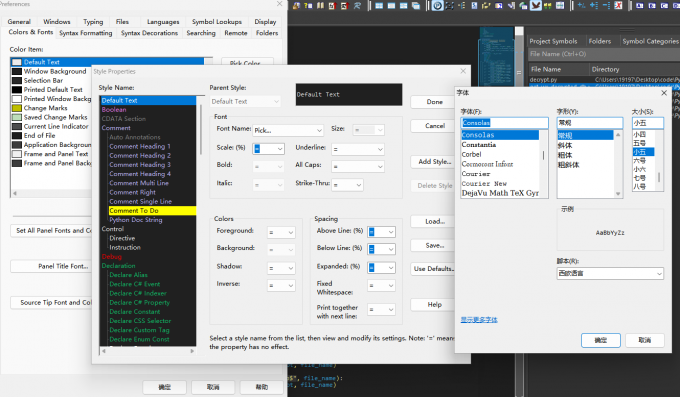This screenshot has width=680, height=397.
Task: Close the 字体 font dialog
Action: pyautogui.click(x=664, y=93)
